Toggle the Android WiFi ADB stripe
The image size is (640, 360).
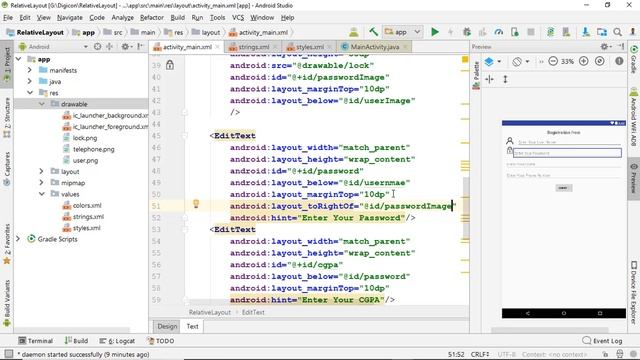click(x=634, y=118)
